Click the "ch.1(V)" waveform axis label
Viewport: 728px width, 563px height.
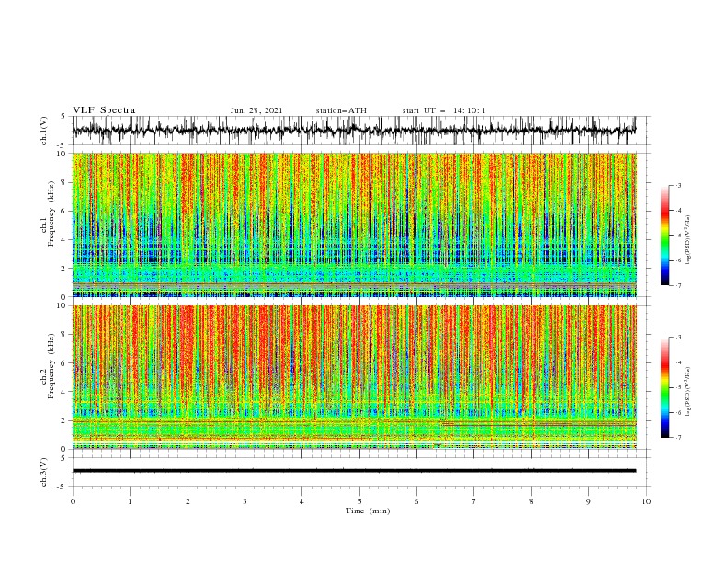[x=44, y=131]
